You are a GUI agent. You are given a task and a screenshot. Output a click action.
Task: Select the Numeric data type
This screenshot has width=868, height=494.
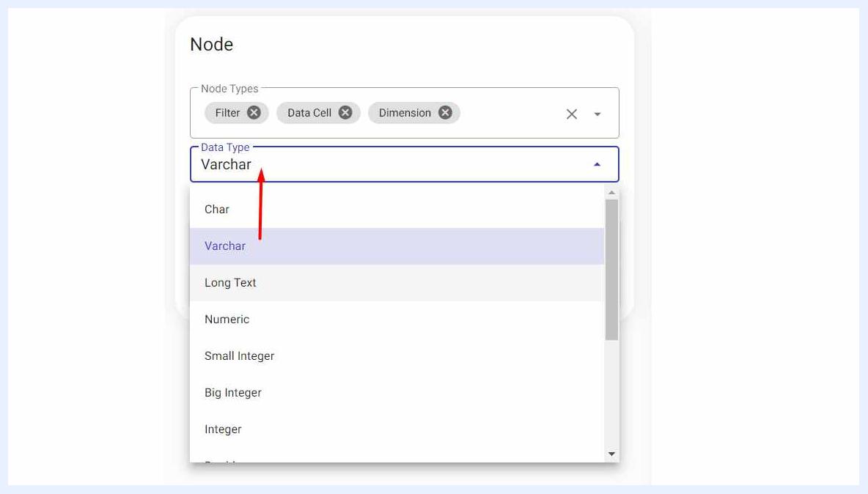point(397,319)
